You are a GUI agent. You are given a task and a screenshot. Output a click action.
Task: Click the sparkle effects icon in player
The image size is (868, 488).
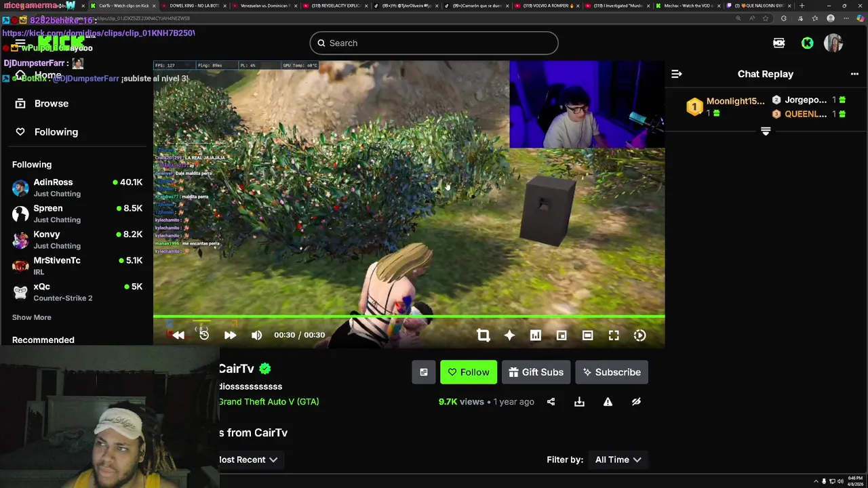coord(509,335)
